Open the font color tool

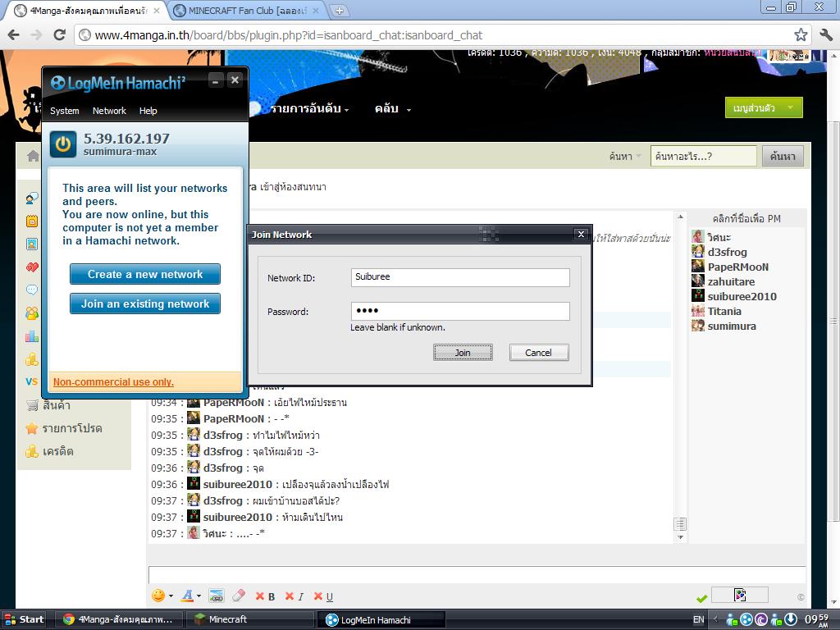tap(188, 596)
